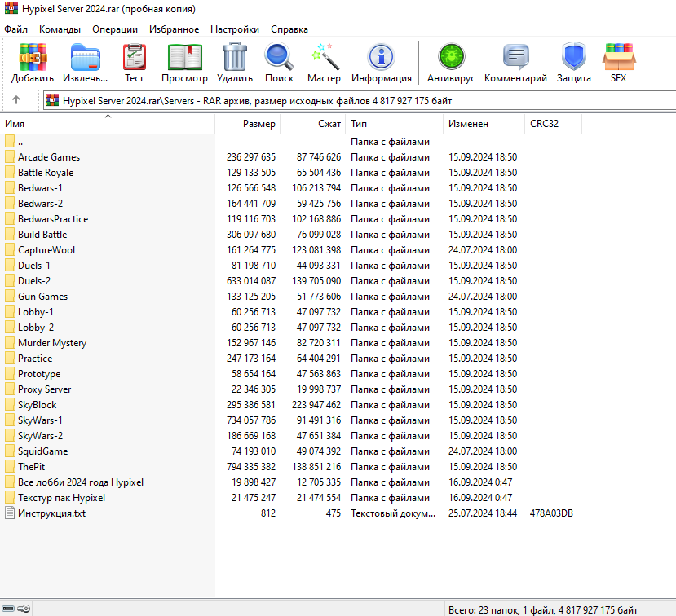Select the folder icon for Arcade Games

[x=10, y=156]
